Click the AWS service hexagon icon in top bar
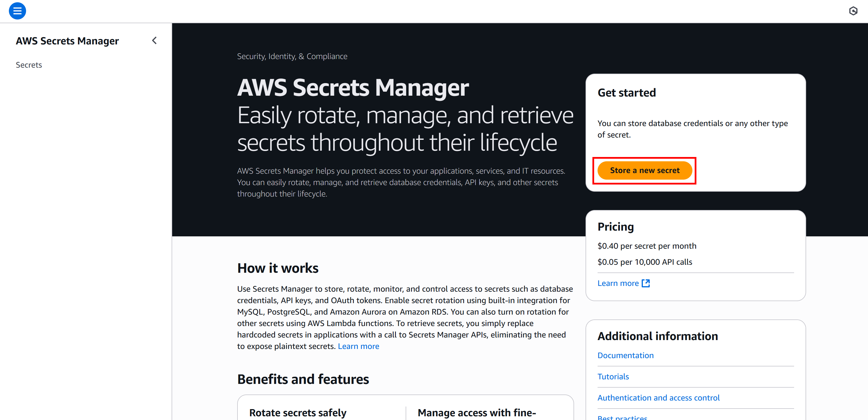This screenshot has width=868, height=420. (853, 11)
